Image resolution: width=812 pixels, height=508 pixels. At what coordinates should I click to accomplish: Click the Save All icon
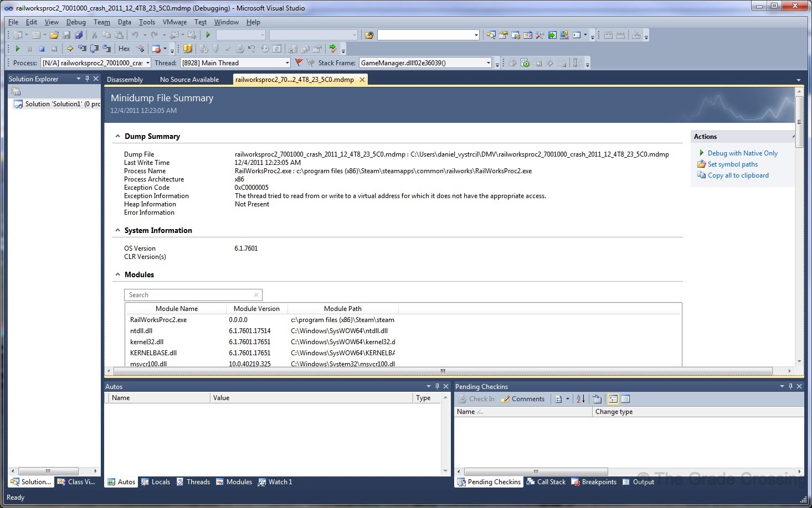[x=79, y=35]
